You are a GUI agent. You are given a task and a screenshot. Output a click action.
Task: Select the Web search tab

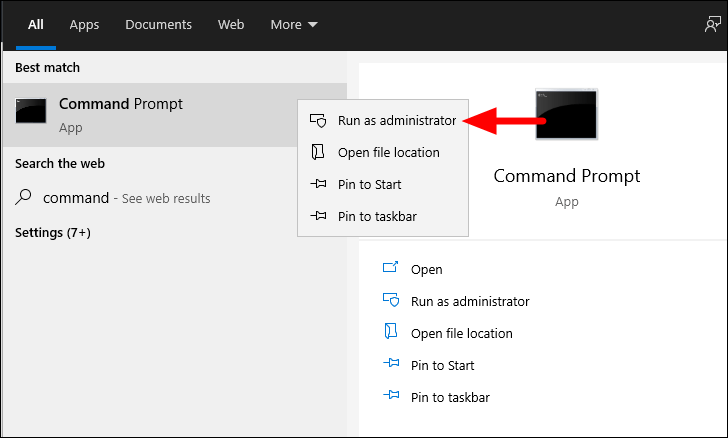point(231,25)
